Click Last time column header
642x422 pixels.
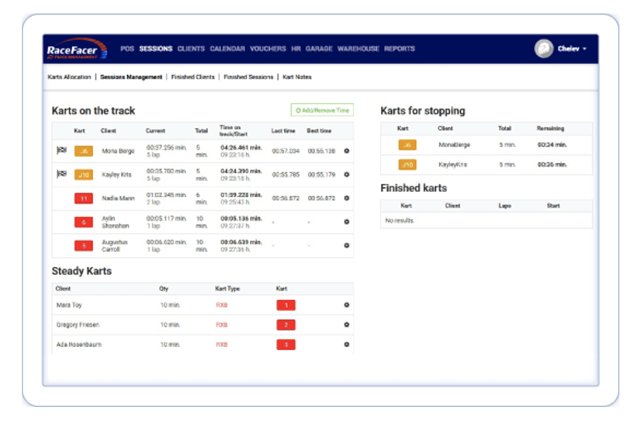click(283, 131)
